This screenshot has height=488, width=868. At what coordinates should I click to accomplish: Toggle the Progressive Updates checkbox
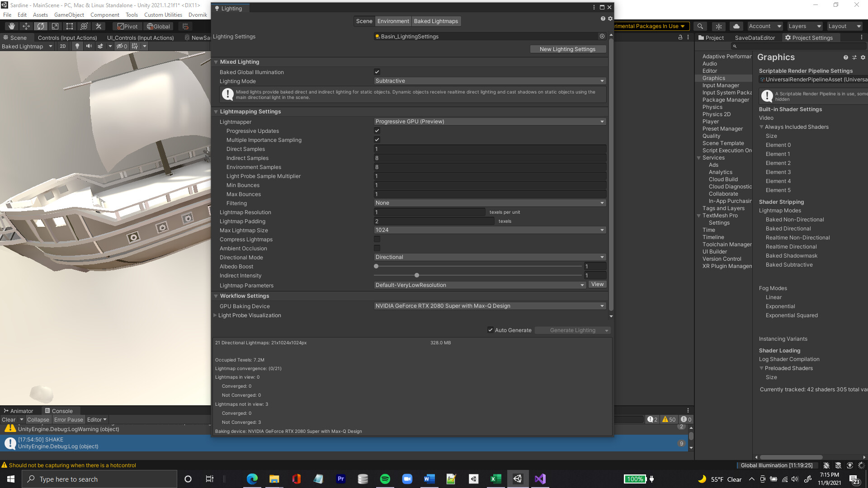click(x=377, y=131)
